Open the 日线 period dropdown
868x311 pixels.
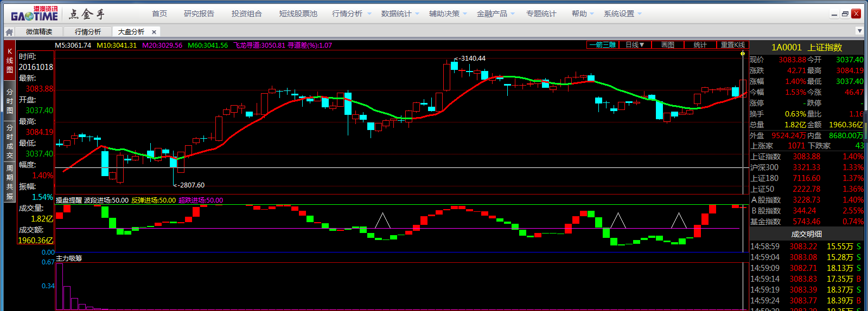(635, 45)
